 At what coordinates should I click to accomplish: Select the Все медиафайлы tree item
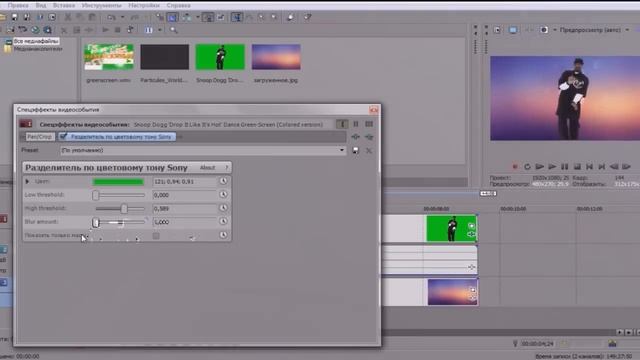point(36,41)
